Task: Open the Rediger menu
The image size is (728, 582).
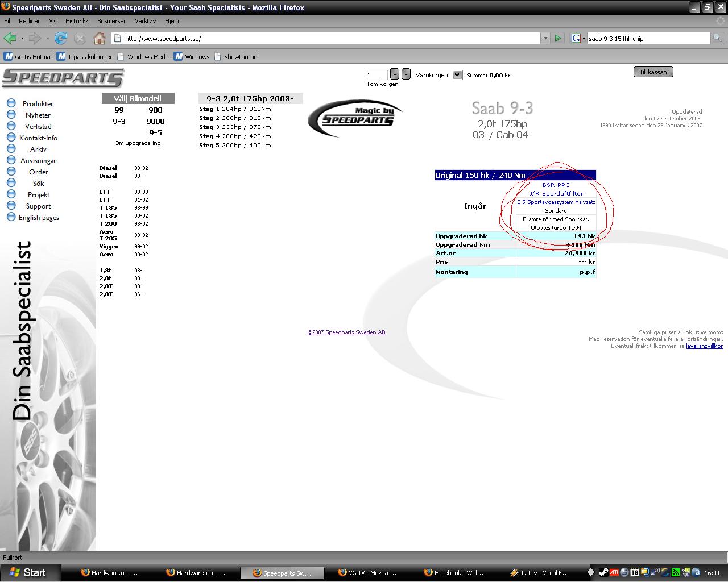Action: pyautogui.click(x=29, y=21)
